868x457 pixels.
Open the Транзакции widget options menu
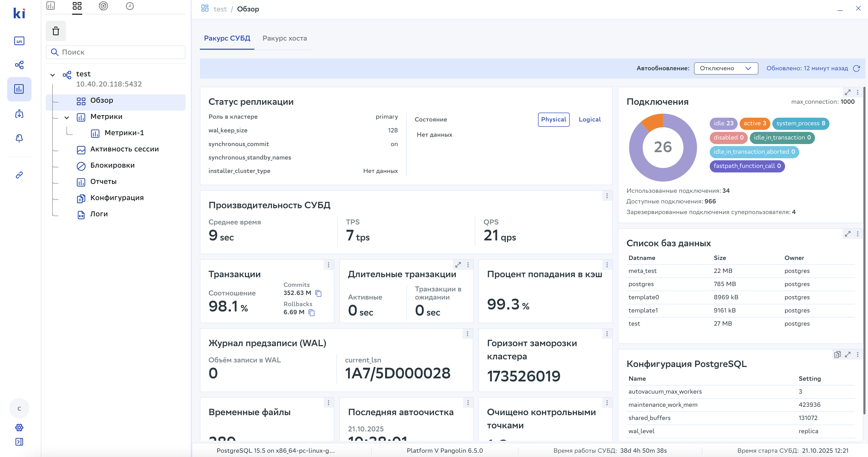pyautogui.click(x=328, y=265)
